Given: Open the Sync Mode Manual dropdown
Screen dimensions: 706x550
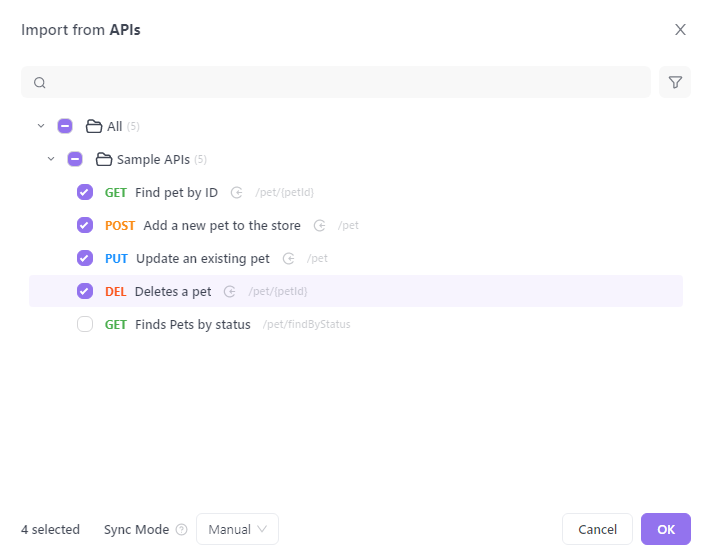Looking at the screenshot, I should pyautogui.click(x=237, y=529).
